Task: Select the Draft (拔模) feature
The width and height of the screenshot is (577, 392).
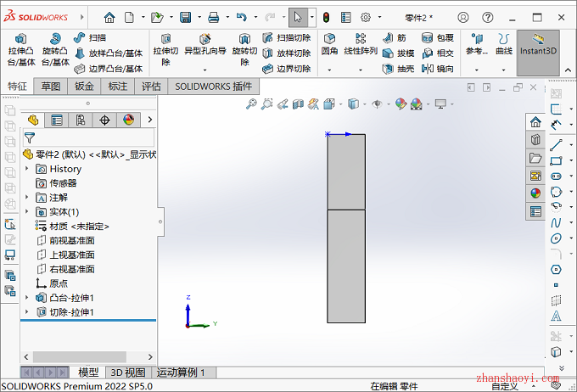Action: click(x=399, y=53)
